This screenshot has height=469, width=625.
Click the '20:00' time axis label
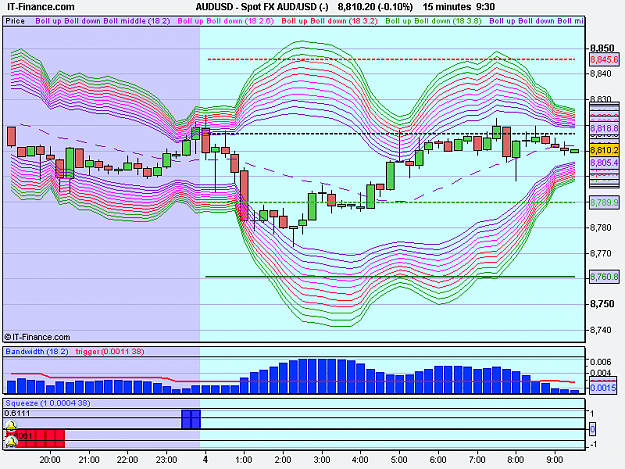click(50, 460)
